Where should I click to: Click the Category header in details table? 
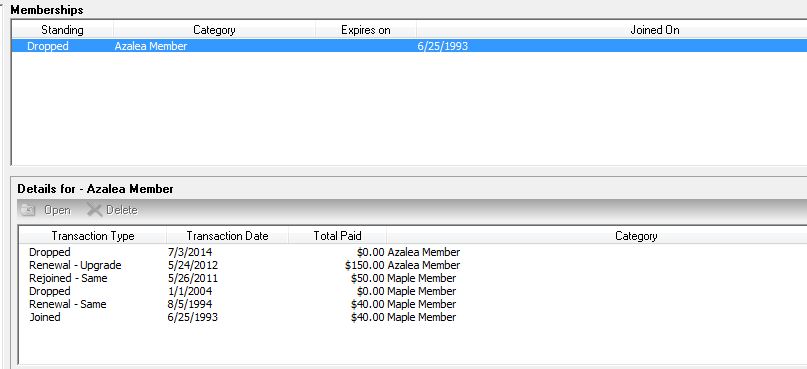636,236
